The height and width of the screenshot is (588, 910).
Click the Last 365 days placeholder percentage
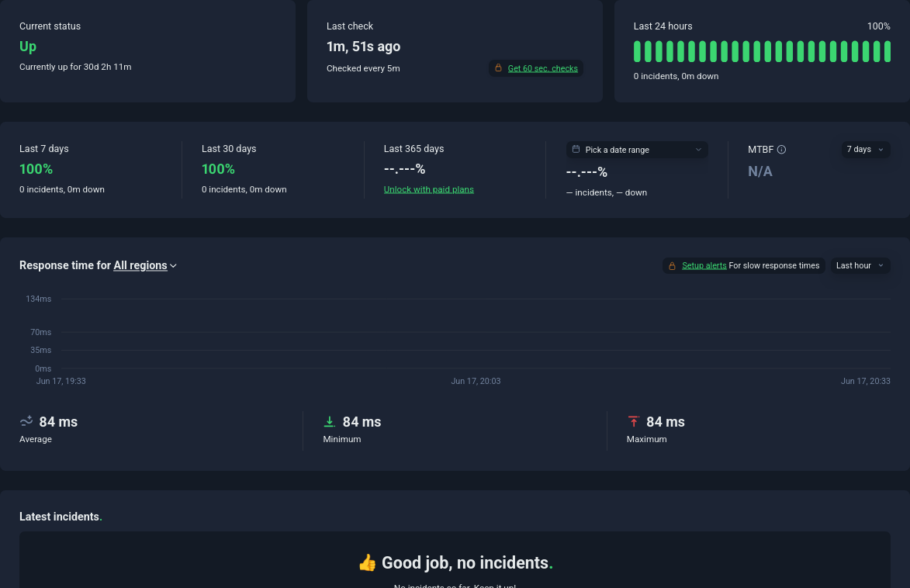pos(404,169)
